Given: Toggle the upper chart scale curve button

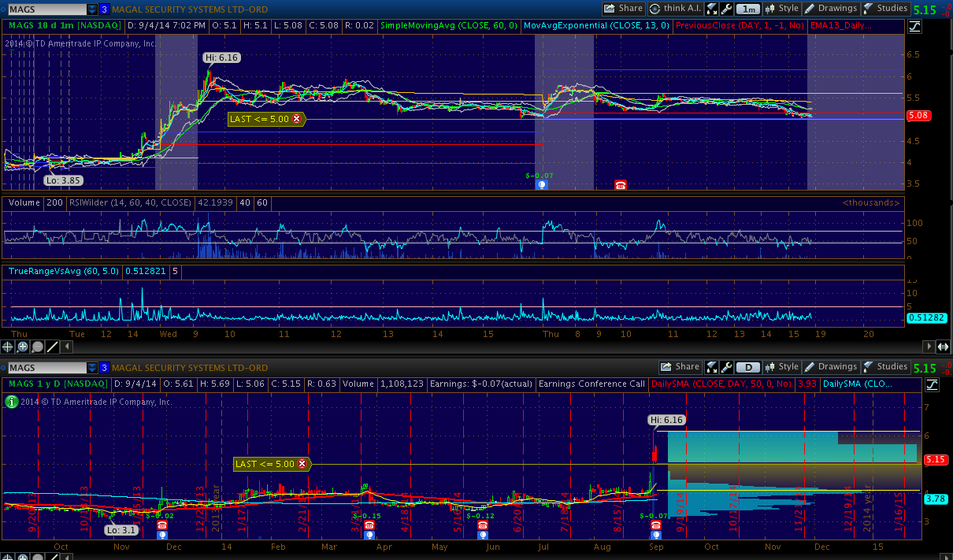Looking at the screenshot, I should (914, 26).
